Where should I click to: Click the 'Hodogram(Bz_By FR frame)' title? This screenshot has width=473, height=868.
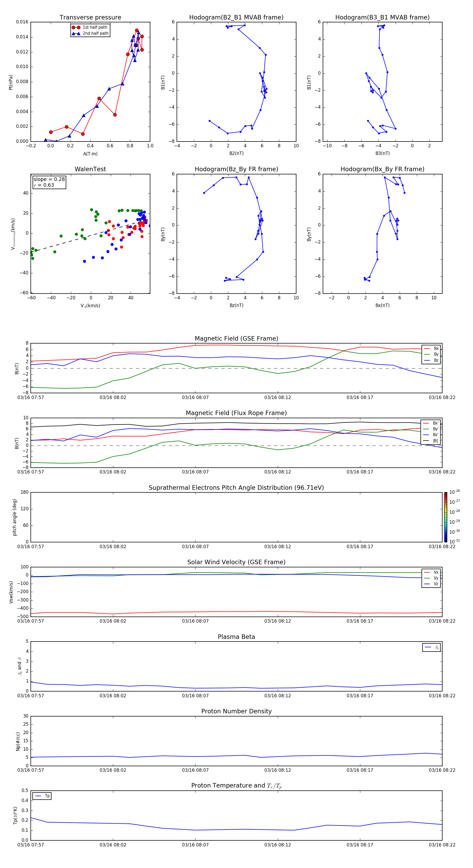coord(236,169)
